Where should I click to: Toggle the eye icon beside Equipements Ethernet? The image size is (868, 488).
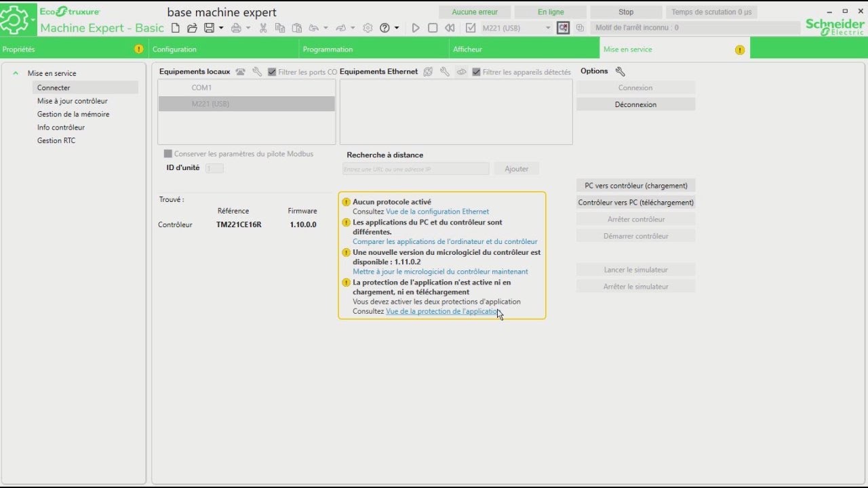click(461, 72)
